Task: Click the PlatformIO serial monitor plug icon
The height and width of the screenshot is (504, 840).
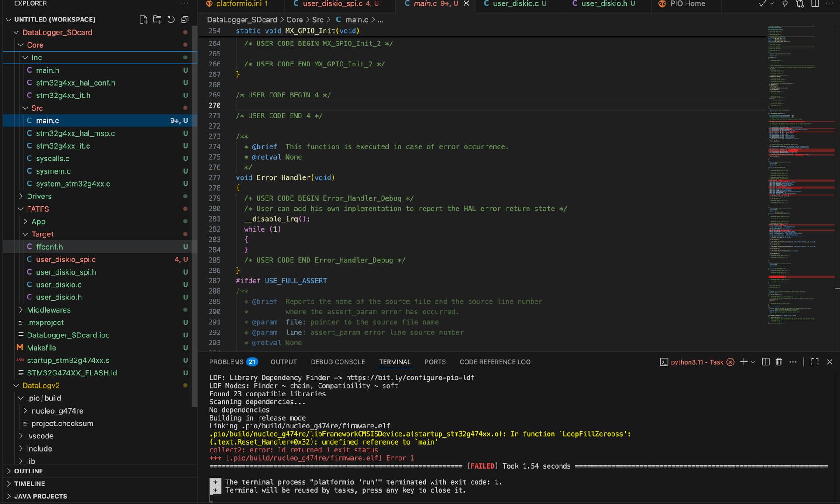Action: [x=785, y=3]
